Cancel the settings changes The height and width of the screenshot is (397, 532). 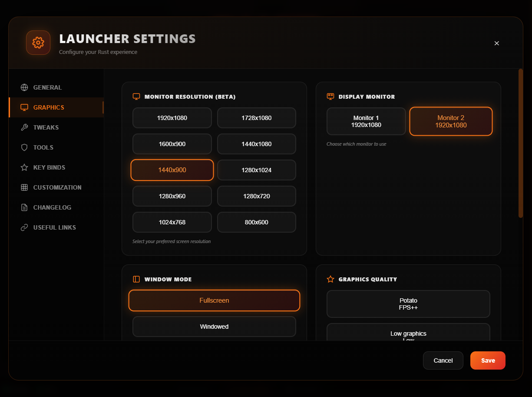tap(443, 360)
